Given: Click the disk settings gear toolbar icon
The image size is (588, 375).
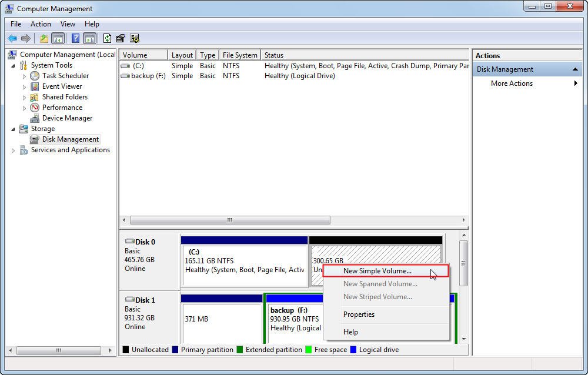Looking at the screenshot, I should click(x=134, y=38).
